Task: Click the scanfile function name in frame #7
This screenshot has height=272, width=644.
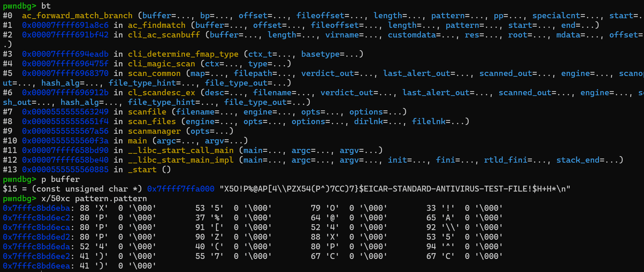Action: pos(147,112)
